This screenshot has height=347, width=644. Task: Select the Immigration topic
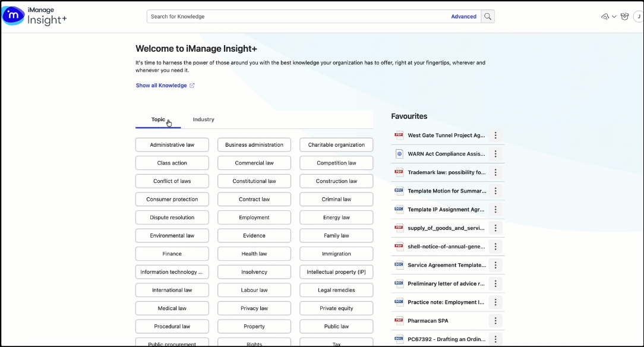pyautogui.click(x=336, y=254)
